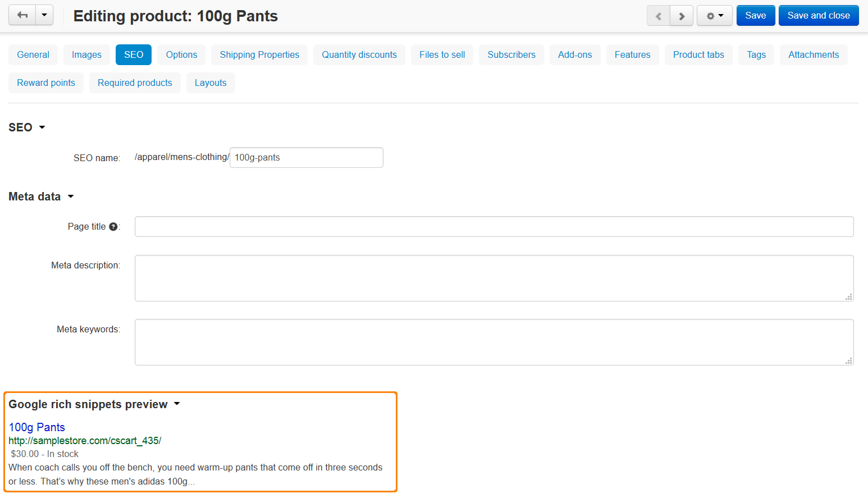
Task: Open the Reward points tab
Action: (x=46, y=83)
